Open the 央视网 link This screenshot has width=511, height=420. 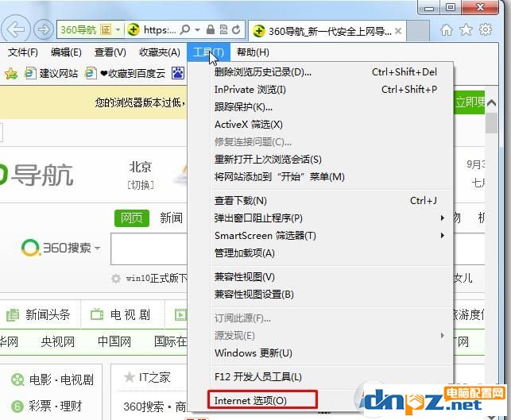pyautogui.click(x=57, y=341)
